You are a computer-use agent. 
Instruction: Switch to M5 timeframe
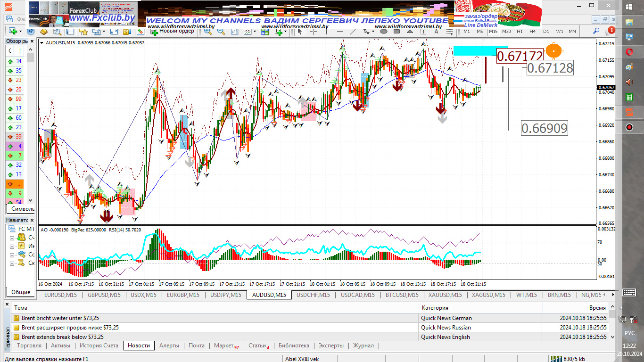point(480,32)
